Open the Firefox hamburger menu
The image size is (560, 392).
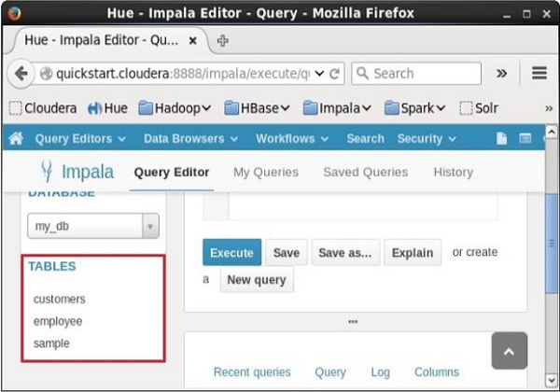539,74
